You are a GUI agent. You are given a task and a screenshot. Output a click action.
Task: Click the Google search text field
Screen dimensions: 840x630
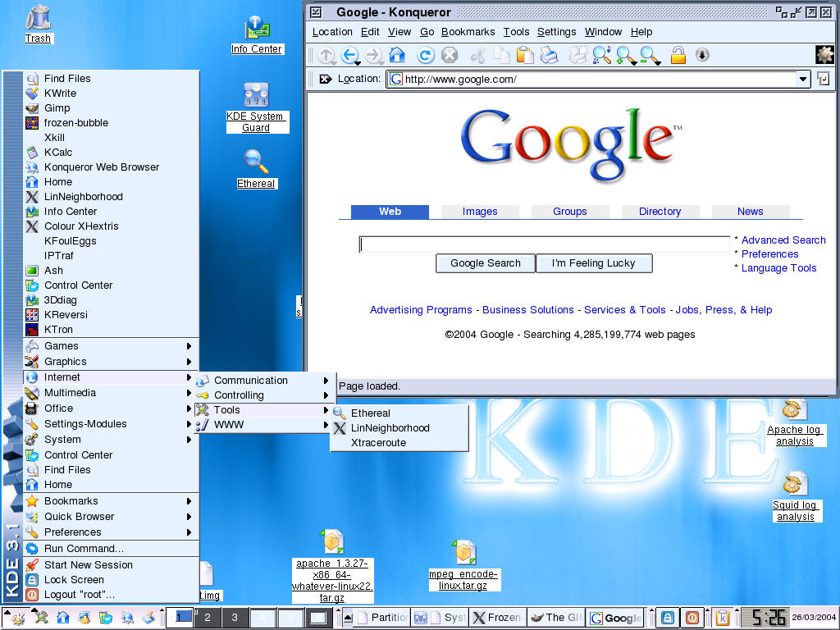544,244
